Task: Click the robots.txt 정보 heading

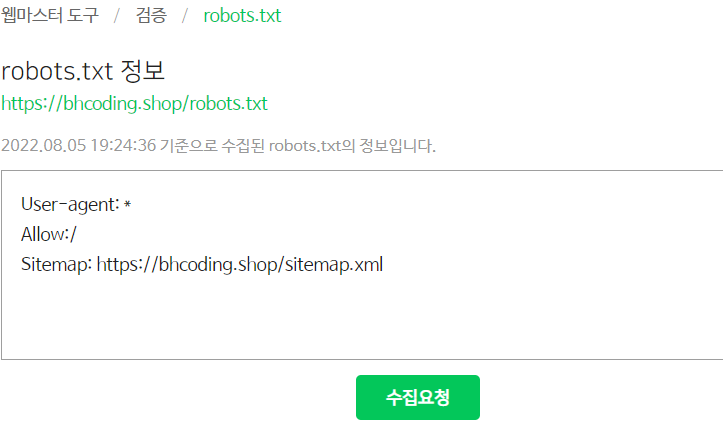Action: pos(83,71)
